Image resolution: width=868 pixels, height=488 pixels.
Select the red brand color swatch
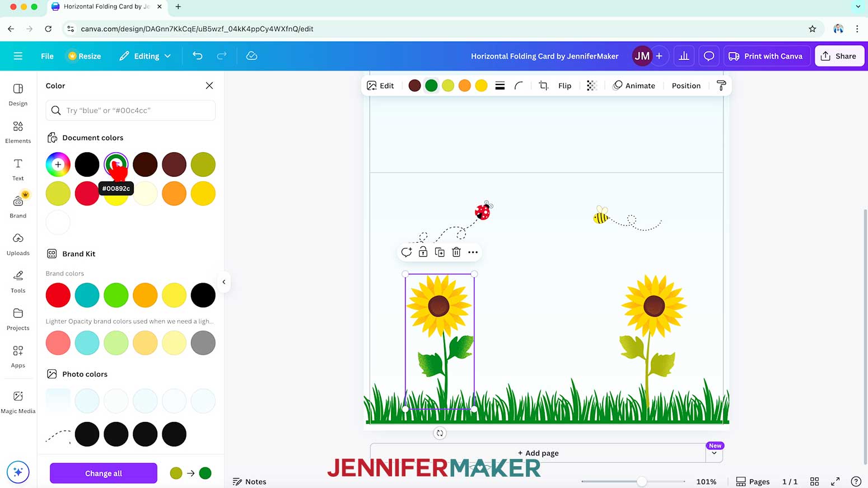58,295
